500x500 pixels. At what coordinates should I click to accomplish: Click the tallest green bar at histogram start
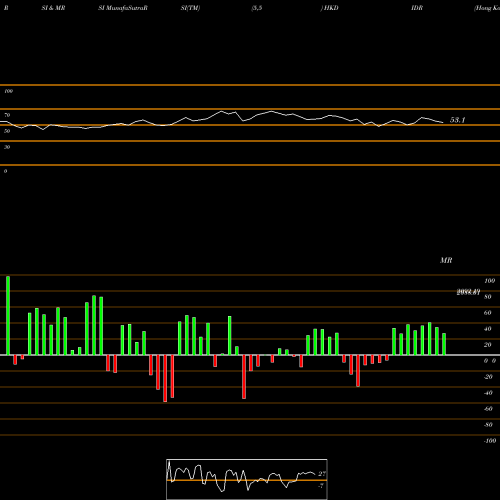8,315
